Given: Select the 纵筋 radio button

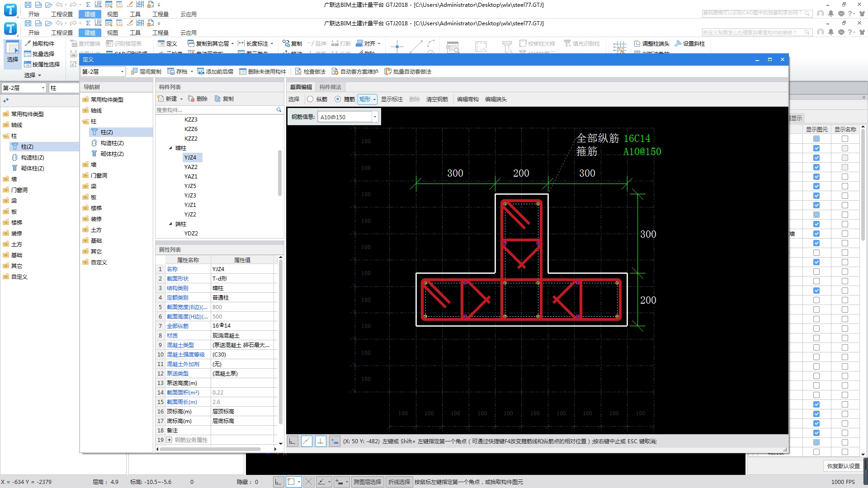Looking at the screenshot, I should tap(310, 99).
